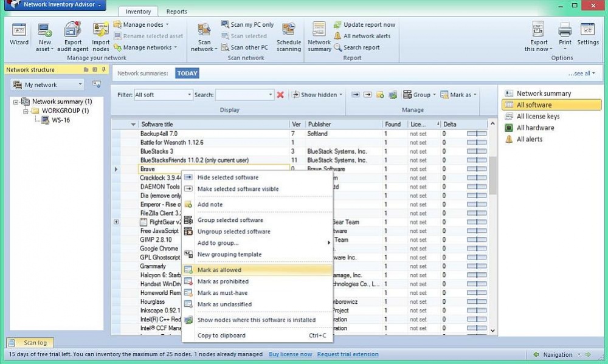
Task: Collapse the WORKGROUP tree node
Action: point(26,111)
